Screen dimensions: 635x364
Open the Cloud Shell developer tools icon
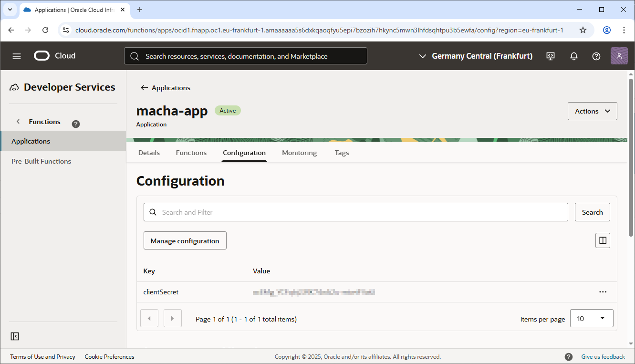pyautogui.click(x=551, y=56)
